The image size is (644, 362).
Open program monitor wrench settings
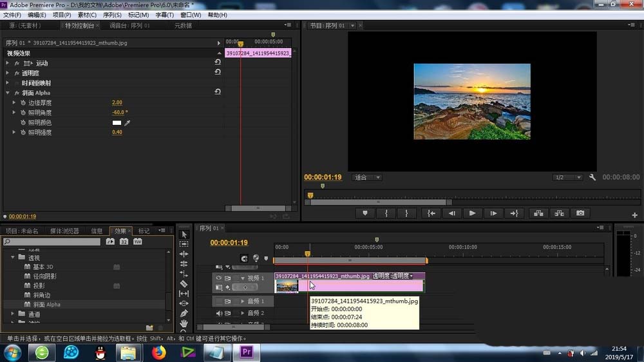592,177
